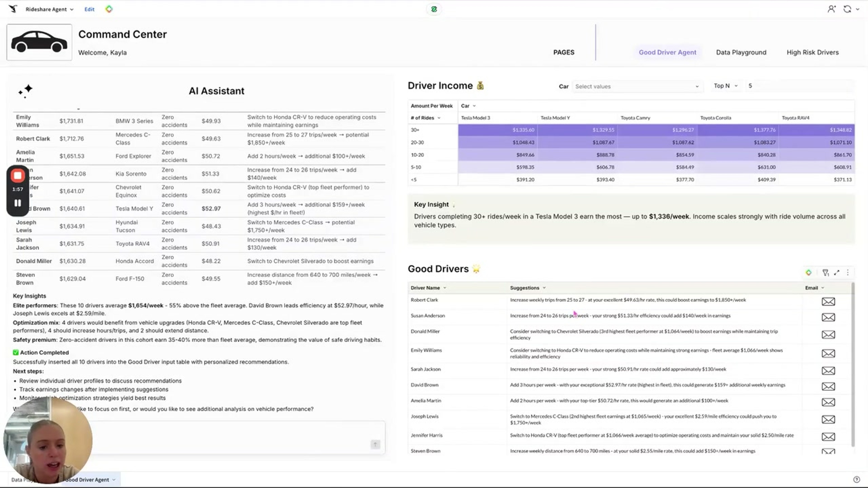Click the car logo thumbnail
Screen dimensions: 868x488
click(39, 42)
